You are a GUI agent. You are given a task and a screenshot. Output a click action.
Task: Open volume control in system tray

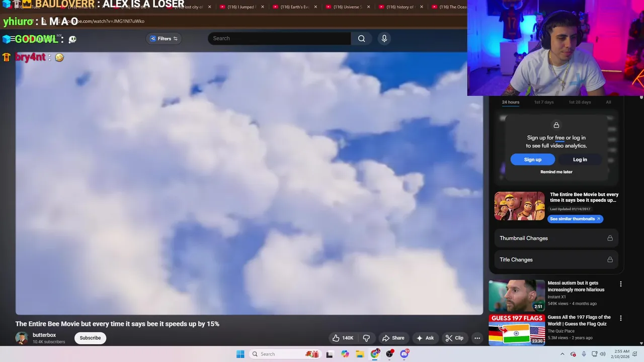[603, 354]
